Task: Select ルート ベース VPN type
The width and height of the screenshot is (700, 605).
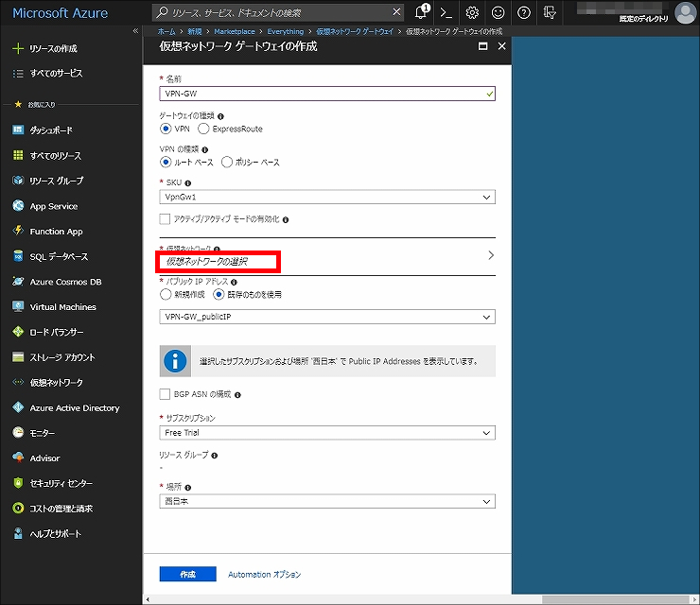Action: pos(166,162)
